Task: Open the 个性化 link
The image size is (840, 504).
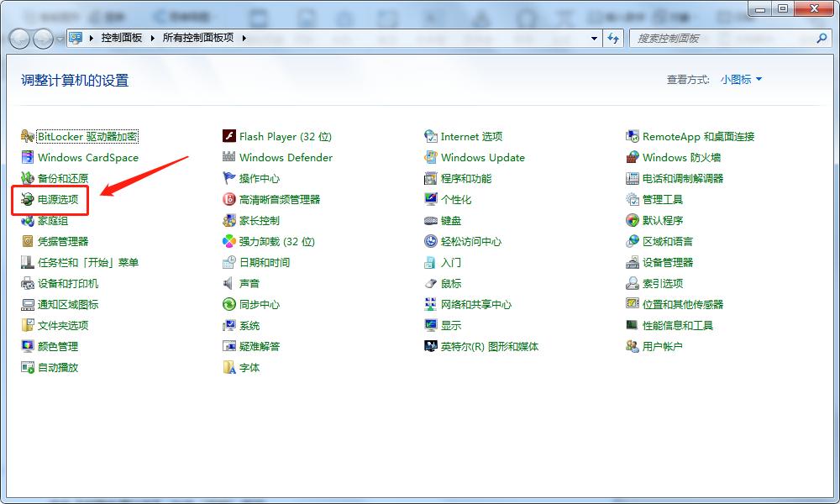Action: coord(456,199)
